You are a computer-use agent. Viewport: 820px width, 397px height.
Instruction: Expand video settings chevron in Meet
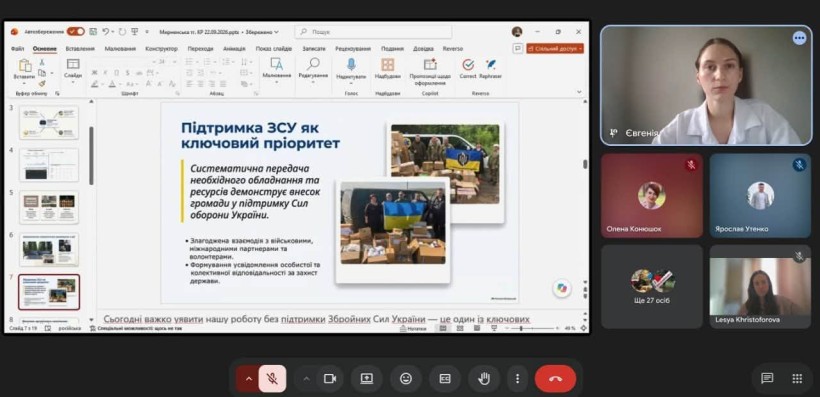307,379
